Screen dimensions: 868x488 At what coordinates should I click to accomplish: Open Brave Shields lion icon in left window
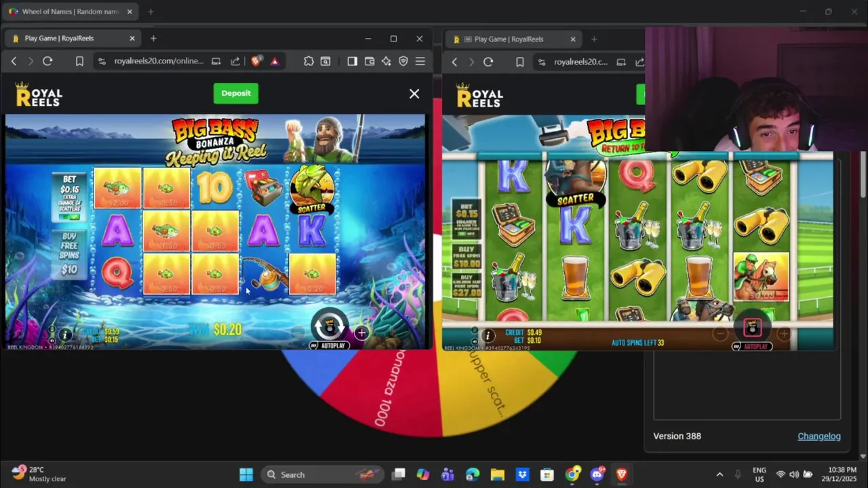tap(256, 61)
